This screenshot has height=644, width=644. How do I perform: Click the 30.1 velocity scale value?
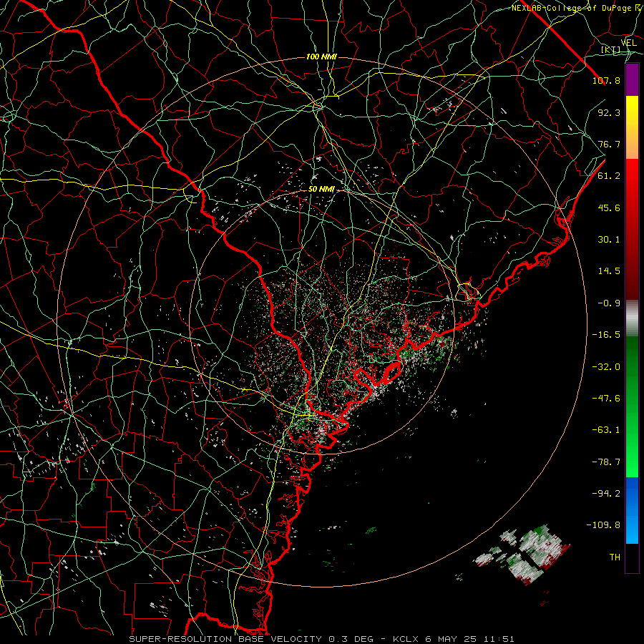click(x=609, y=240)
